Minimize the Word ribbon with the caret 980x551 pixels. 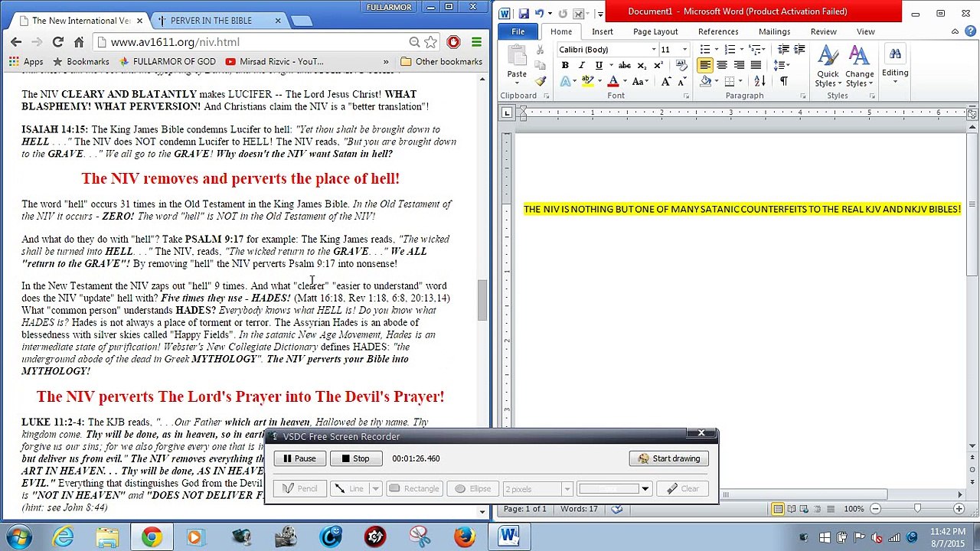point(957,31)
